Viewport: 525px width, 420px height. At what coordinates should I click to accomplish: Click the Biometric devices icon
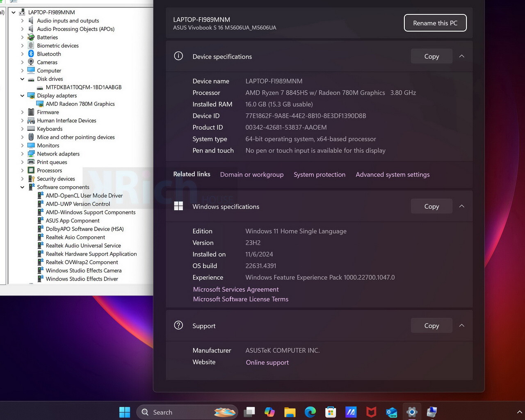31,46
